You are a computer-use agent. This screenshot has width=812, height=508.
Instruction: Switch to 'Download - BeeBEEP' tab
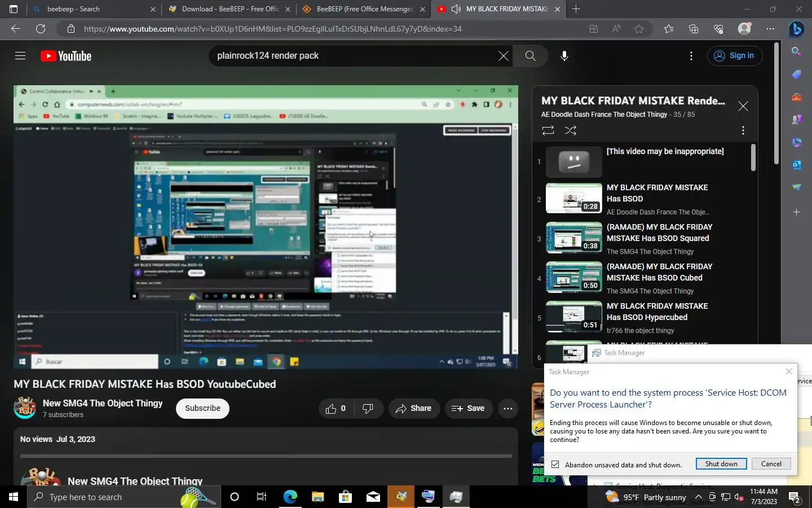pos(229,9)
